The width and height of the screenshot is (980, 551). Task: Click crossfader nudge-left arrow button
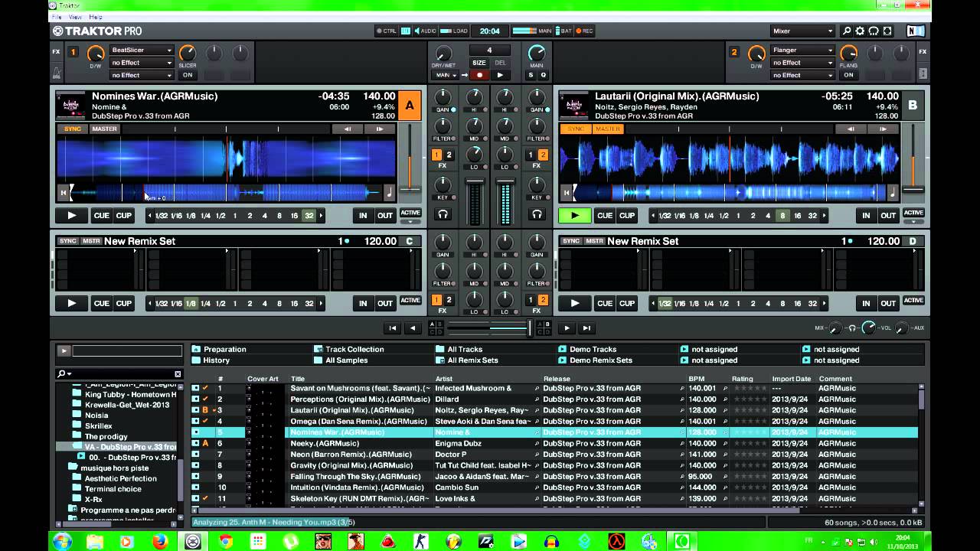[x=413, y=328]
